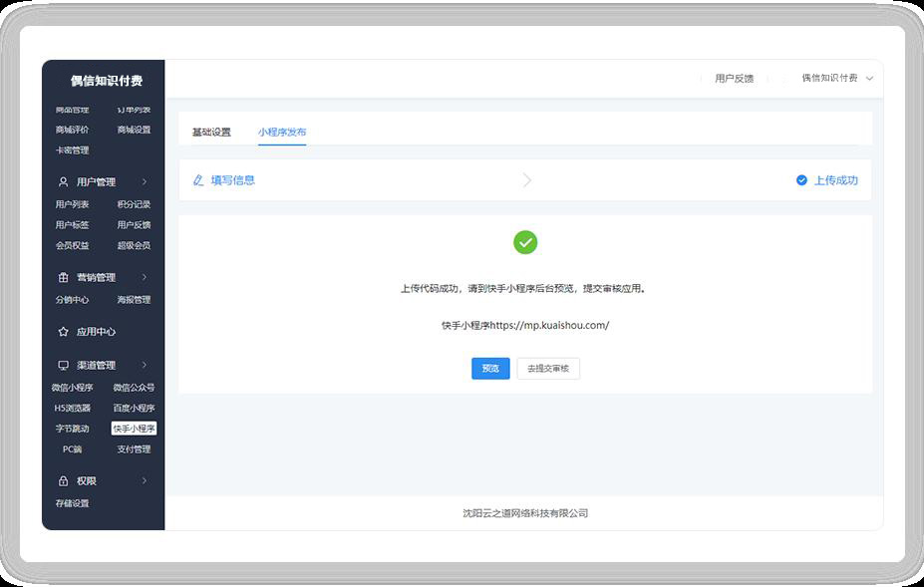Click the blue checkmark icon beside 上传成功
Image resolution: width=924 pixels, height=587 pixels.
(801, 180)
